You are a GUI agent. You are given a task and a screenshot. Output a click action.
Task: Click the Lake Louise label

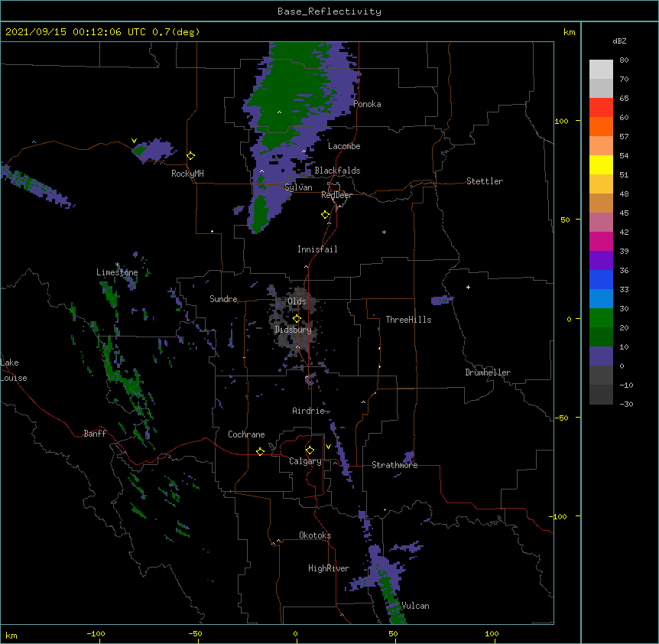point(14,370)
